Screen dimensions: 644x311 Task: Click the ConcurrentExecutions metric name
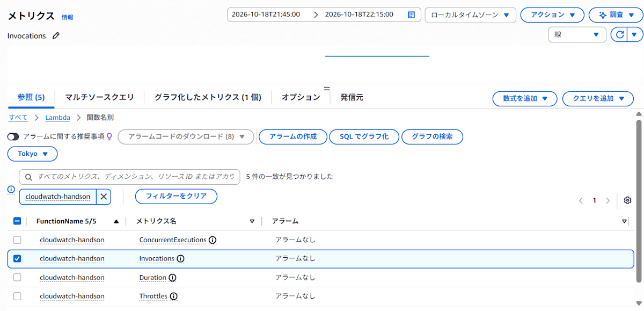coord(173,240)
